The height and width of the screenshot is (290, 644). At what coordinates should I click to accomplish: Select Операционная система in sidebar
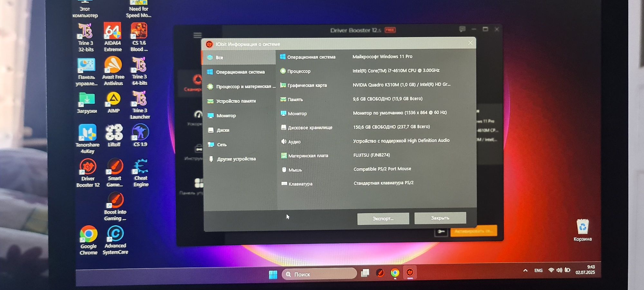point(239,72)
